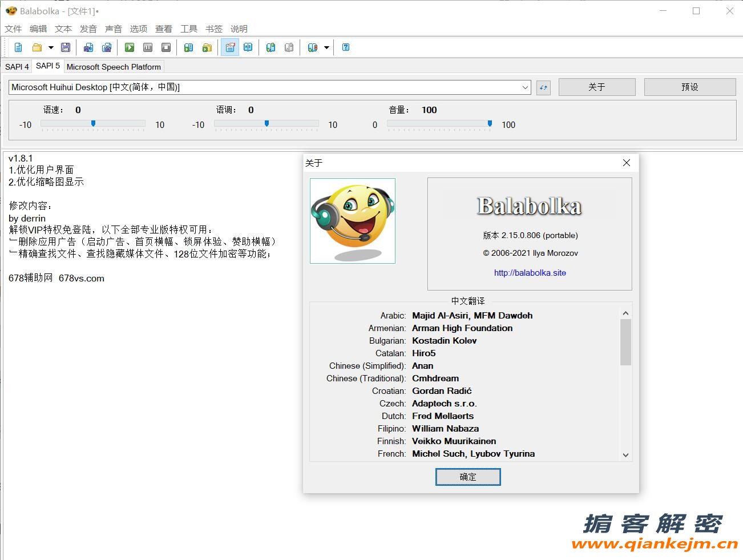Open the 发音 menu

point(88,29)
